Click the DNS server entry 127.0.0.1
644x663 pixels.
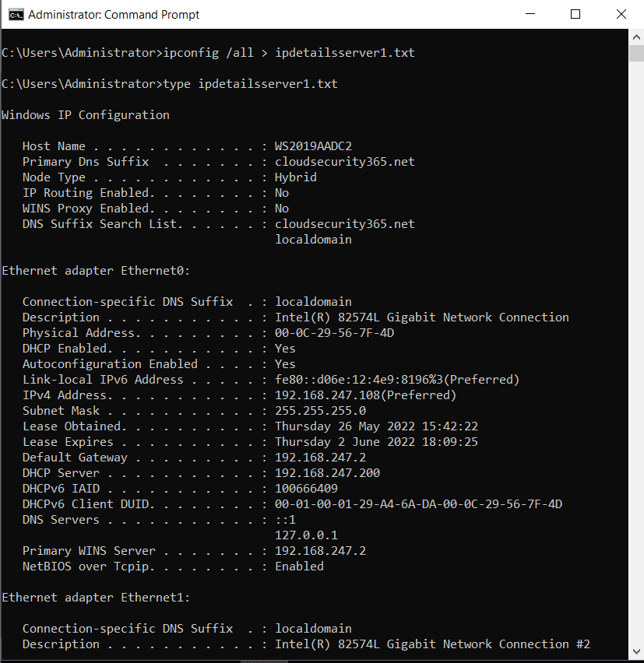pyautogui.click(x=306, y=535)
